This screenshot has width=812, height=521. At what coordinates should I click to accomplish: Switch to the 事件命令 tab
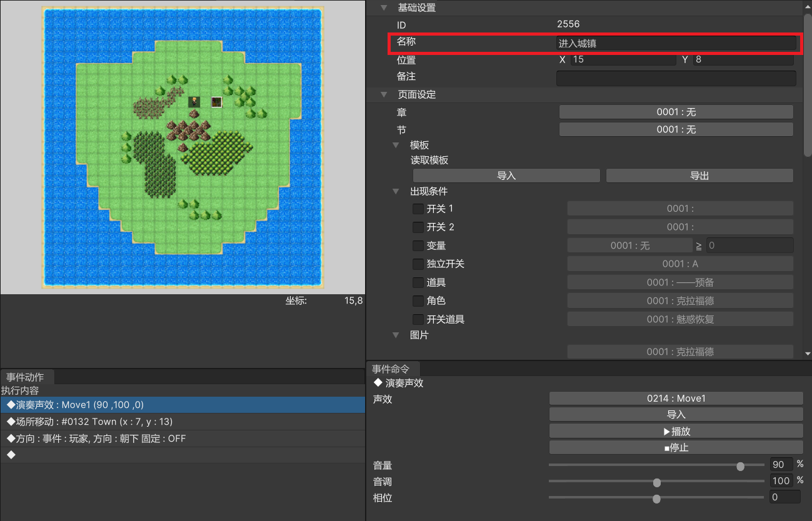tap(391, 369)
